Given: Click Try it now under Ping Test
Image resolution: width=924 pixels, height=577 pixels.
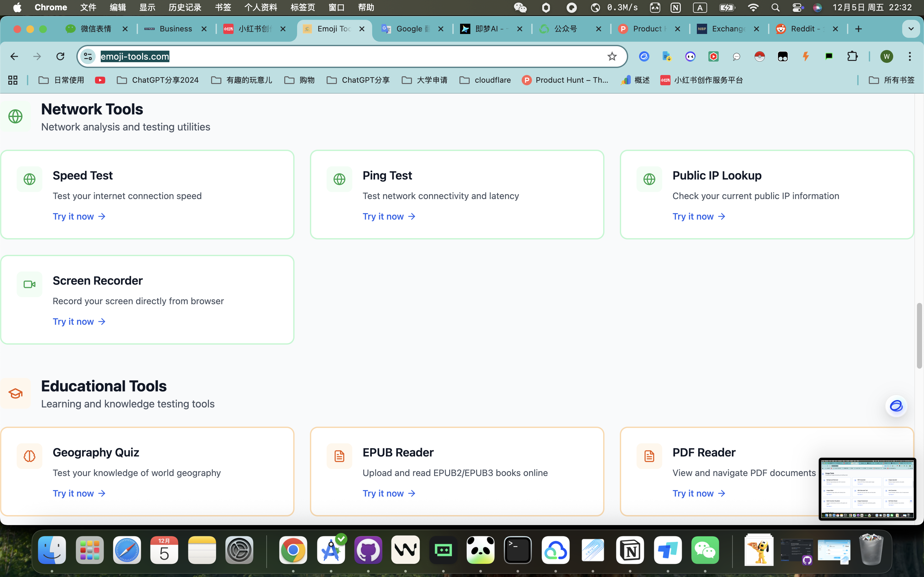Looking at the screenshot, I should pos(388,216).
